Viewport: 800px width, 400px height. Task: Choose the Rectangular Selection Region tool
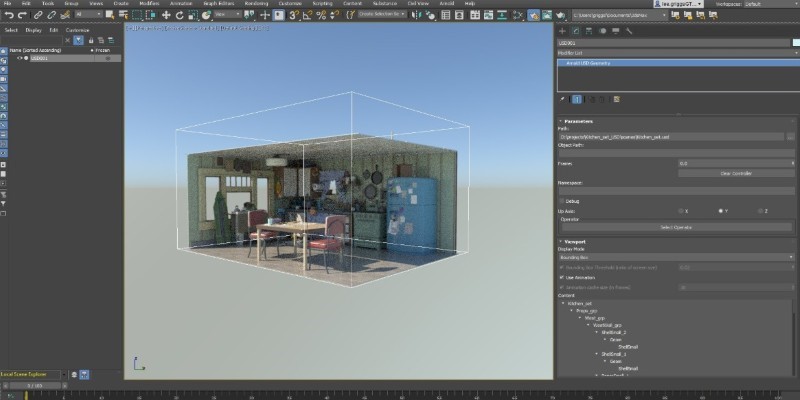(x=137, y=15)
